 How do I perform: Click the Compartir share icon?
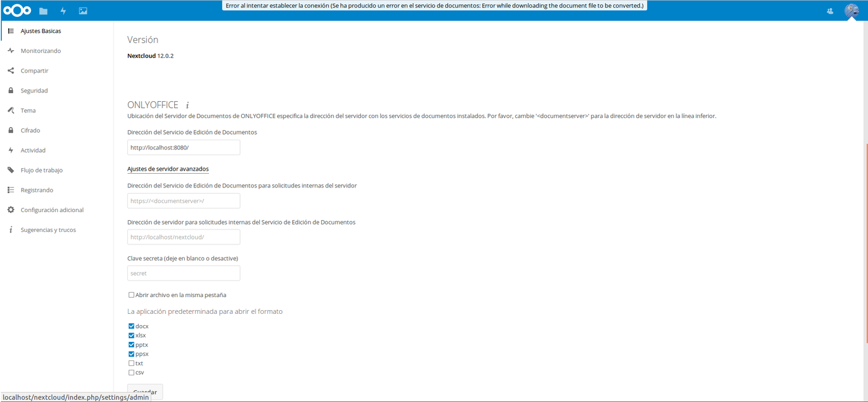[x=11, y=71]
